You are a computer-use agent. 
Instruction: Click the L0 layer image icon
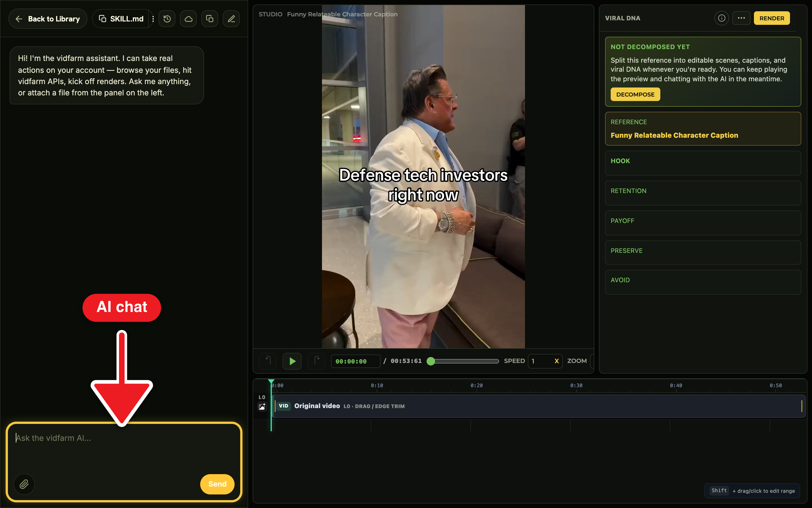[x=262, y=407]
